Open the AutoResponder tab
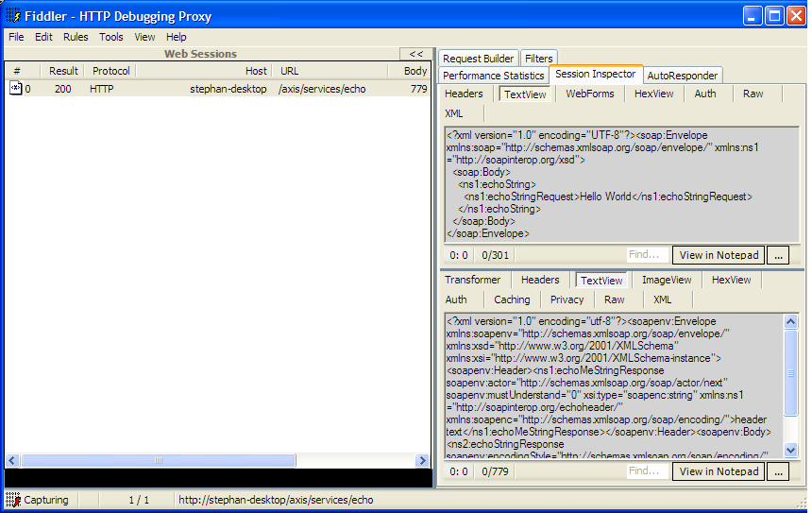Viewport: 812px width, 513px height. (x=682, y=76)
